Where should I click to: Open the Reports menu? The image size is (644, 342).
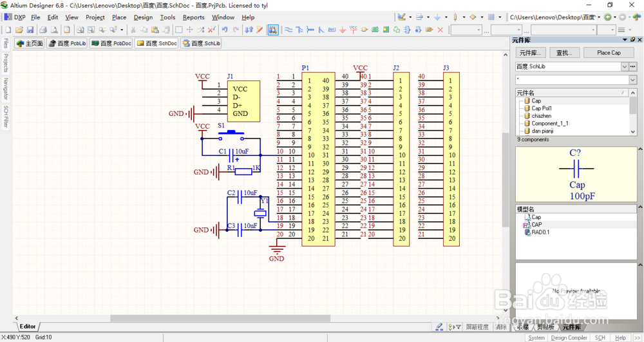pyautogui.click(x=193, y=17)
